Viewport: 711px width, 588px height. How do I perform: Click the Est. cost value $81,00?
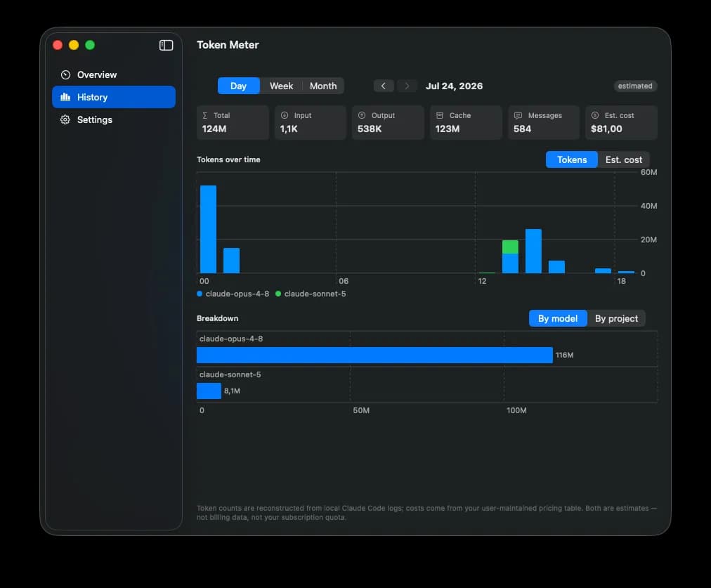[x=606, y=129]
